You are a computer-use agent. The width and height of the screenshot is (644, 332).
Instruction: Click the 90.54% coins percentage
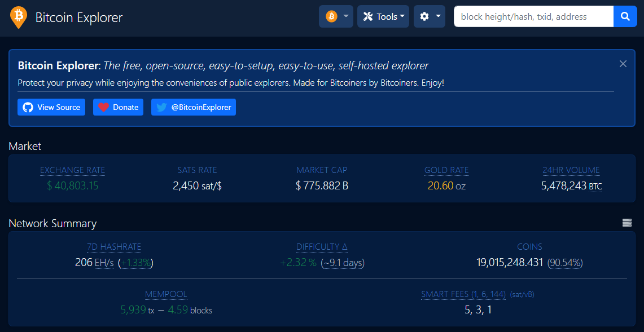click(565, 263)
